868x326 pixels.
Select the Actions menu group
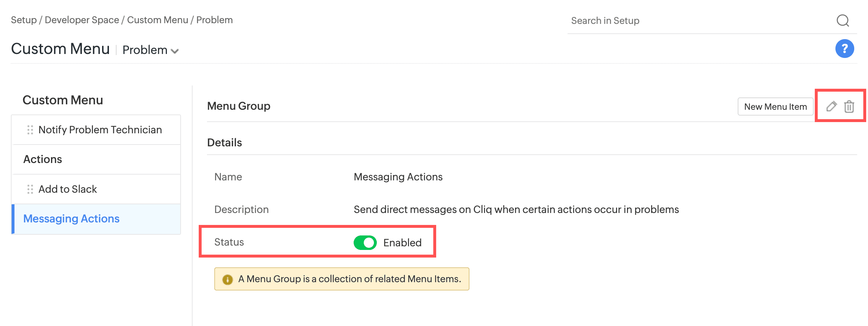click(x=43, y=159)
